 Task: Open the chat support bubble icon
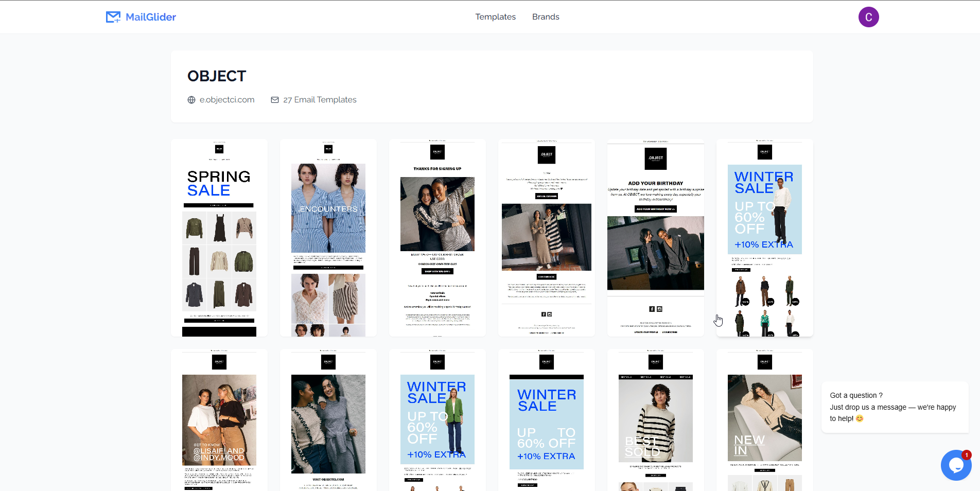point(956,465)
